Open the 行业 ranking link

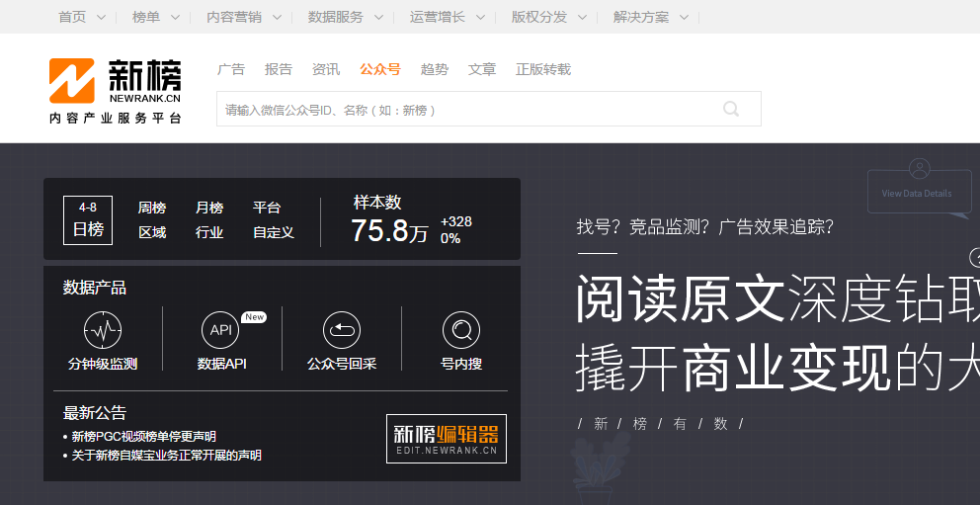209,232
